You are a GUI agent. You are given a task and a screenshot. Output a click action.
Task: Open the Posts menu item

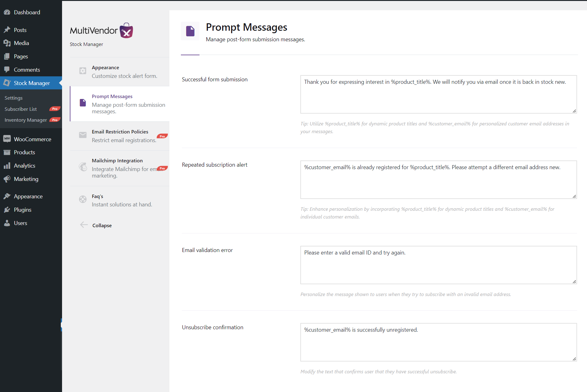coord(31,30)
